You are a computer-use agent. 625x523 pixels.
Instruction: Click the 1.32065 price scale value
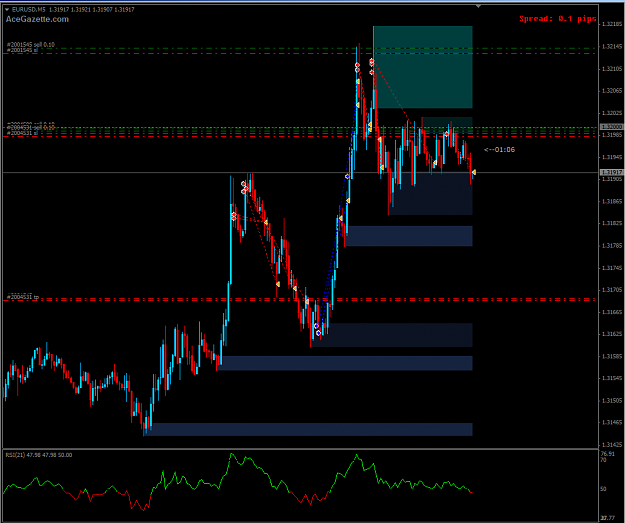pos(611,91)
